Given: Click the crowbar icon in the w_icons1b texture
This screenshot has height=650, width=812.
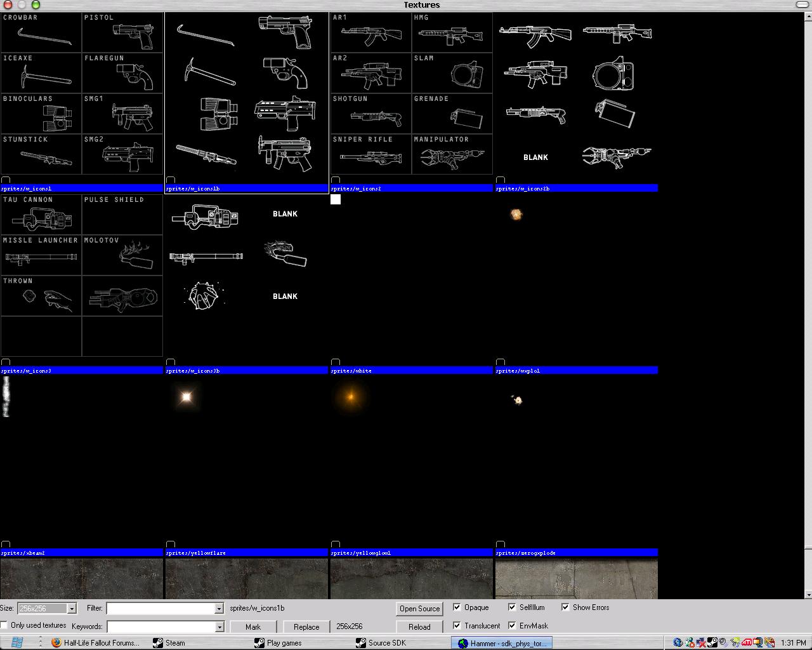Looking at the screenshot, I should 206,34.
